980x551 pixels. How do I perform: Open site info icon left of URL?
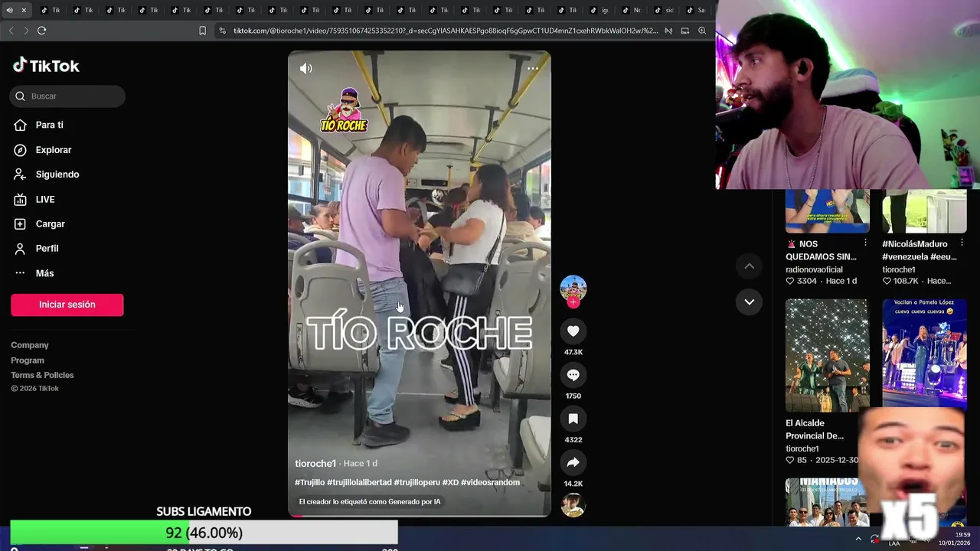[x=222, y=31]
